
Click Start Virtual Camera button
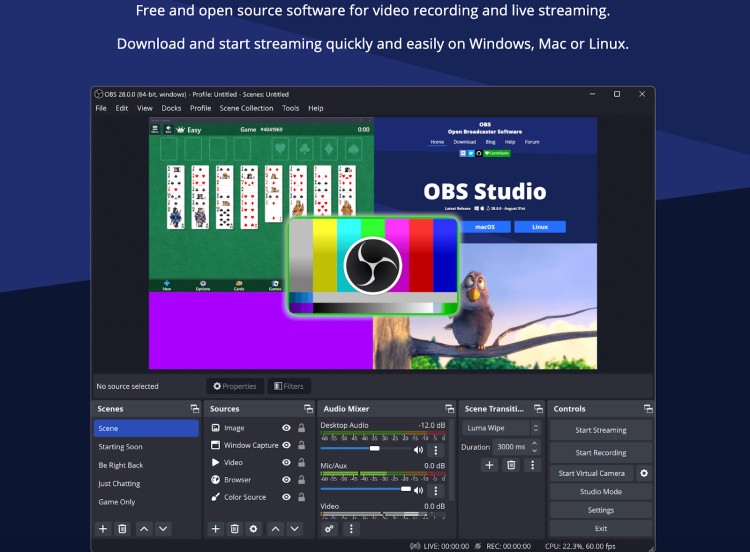[592, 473]
